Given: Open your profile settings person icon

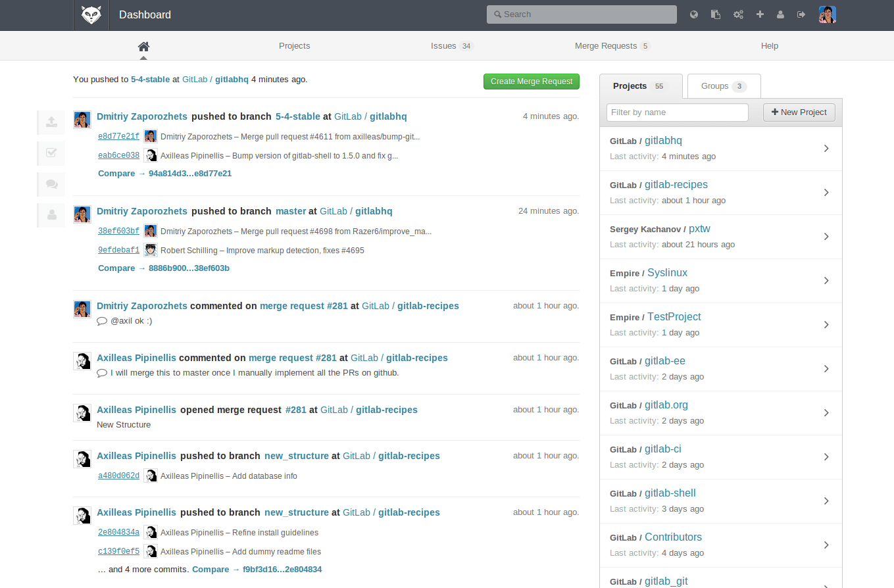Looking at the screenshot, I should (781, 13).
